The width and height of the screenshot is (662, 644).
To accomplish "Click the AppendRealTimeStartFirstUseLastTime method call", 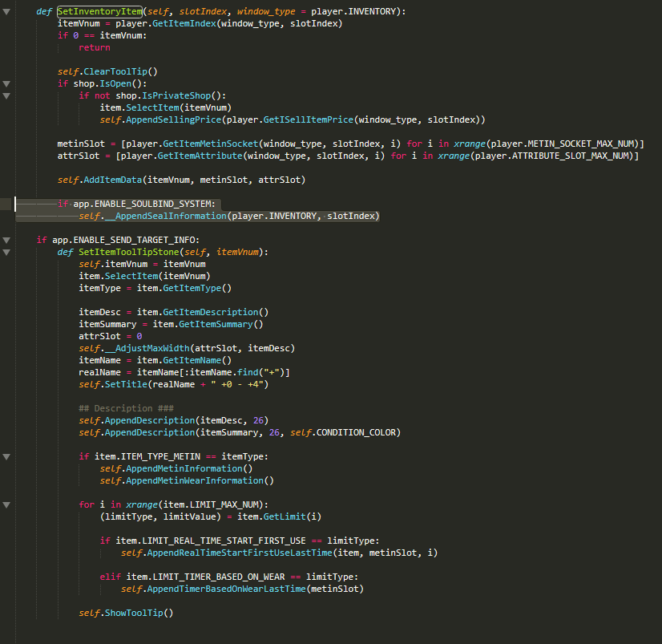I will pyautogui.click(x=240, y=553).
